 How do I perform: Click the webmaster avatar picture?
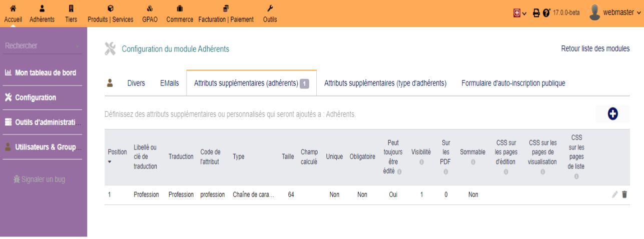click(x=594, y=12)
